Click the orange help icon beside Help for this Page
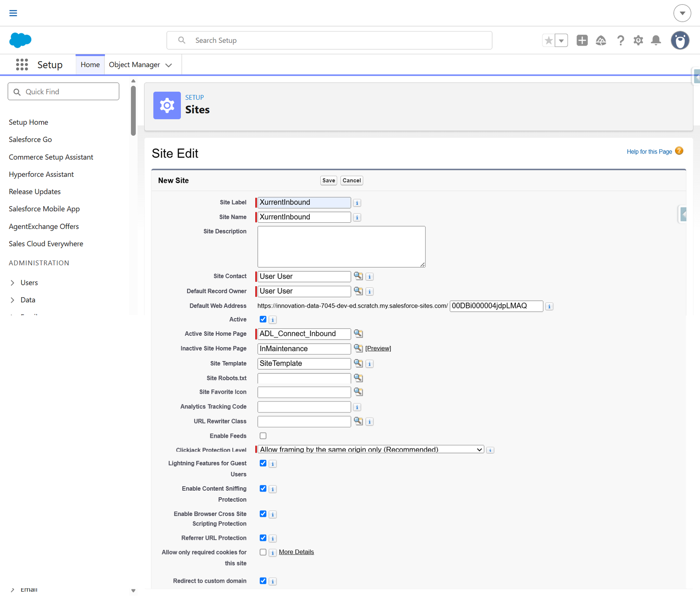 coord(679,151)
